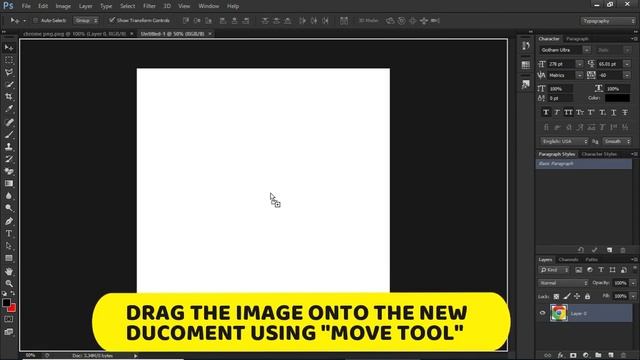This screenshot has height=360, width=640.
Task: Create new fill or adjustment layer
Action: (x=586, y=356)
